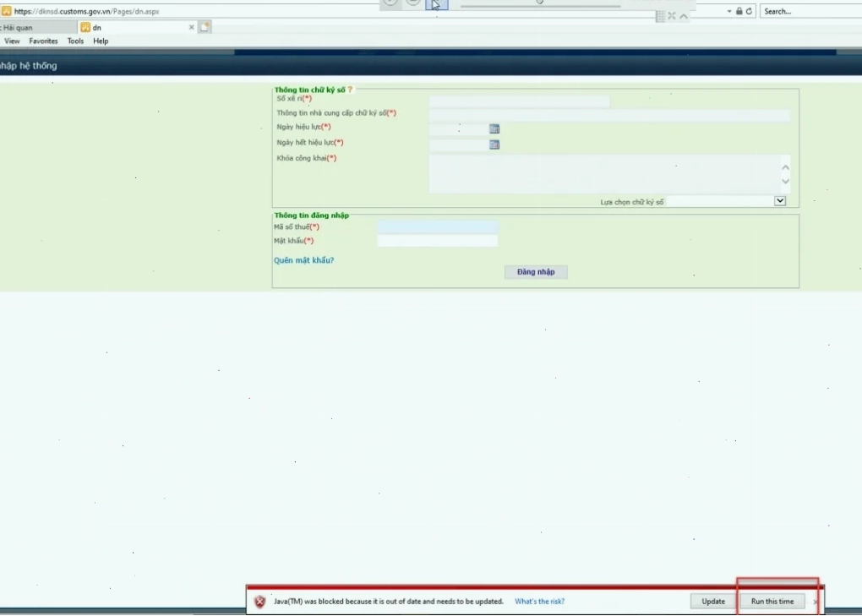
Task: Click the refresh icon in address bar
Action: click(x=749, y=11)
